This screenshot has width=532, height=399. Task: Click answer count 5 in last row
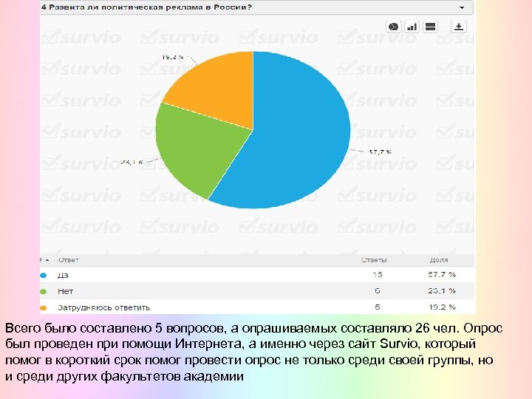click(378, 307)
